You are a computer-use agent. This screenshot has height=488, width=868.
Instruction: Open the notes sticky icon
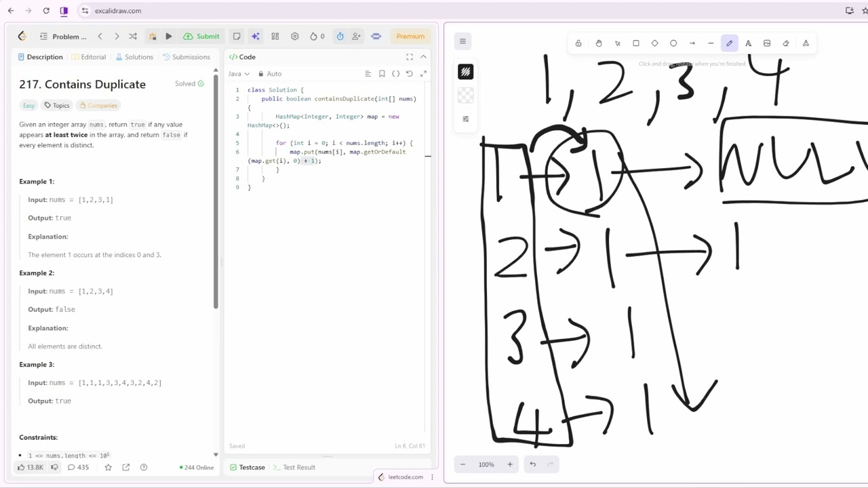237,37
